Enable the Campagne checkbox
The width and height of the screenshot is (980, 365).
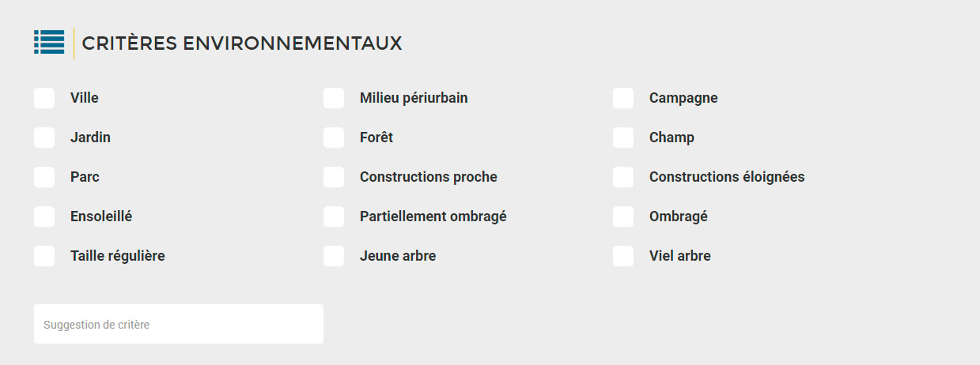(x=623, y=98)
